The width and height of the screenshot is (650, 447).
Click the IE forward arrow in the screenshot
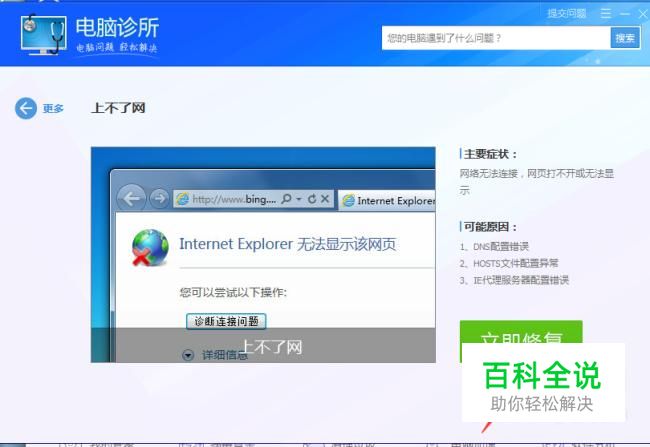point(159,199)
